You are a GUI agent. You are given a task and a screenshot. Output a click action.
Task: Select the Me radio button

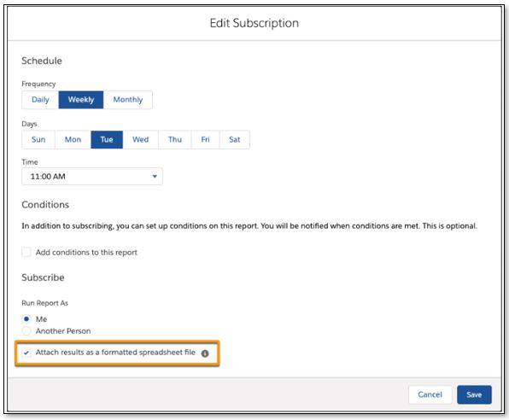click(x=26, y=319)
